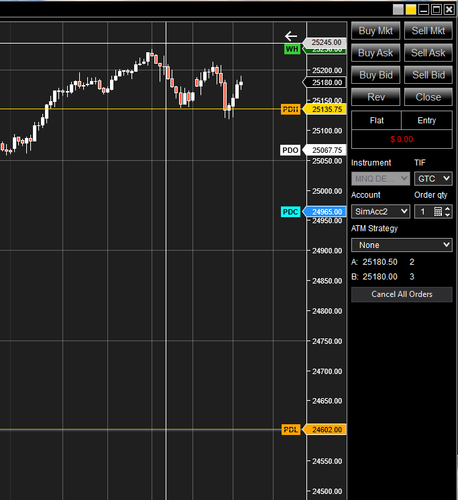This screenshot has height=500, width=458.
Task: Click the gray square title bar icon
Action: pyautogui.click(x=398, y=10)
